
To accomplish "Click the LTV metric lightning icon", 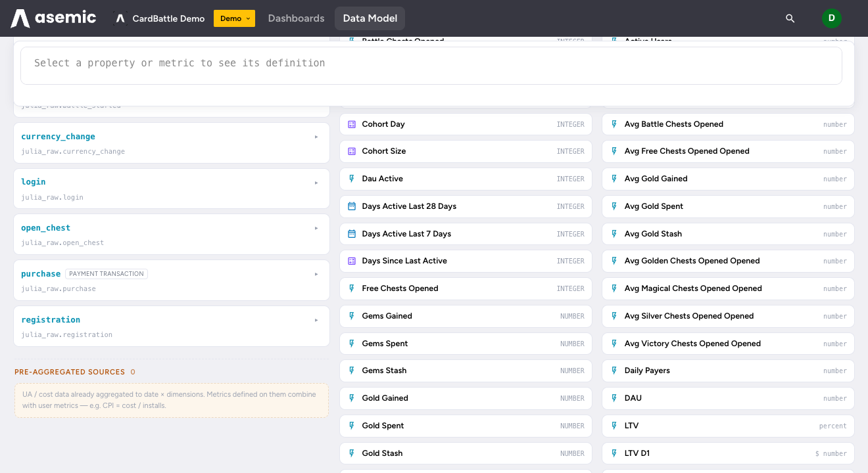I will pos(614,426).
